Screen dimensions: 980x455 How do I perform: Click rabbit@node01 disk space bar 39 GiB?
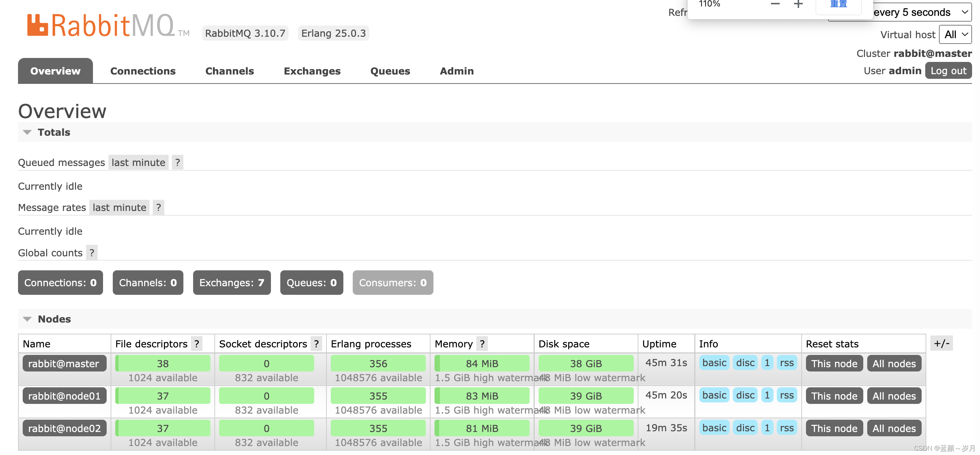(x=586, y=396)
